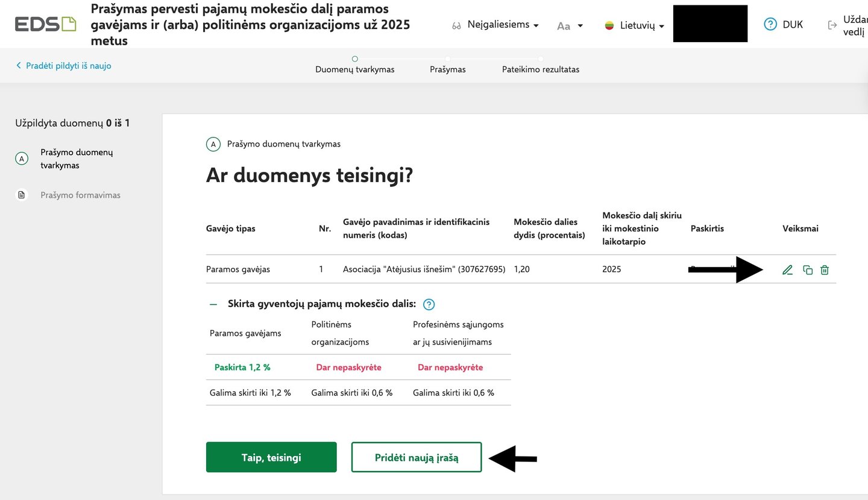Open the help tooltip beside Skirta gyventojų pajamų mokesčio dalis
Viewport: 868px width, 500px height.
(429, 305)
